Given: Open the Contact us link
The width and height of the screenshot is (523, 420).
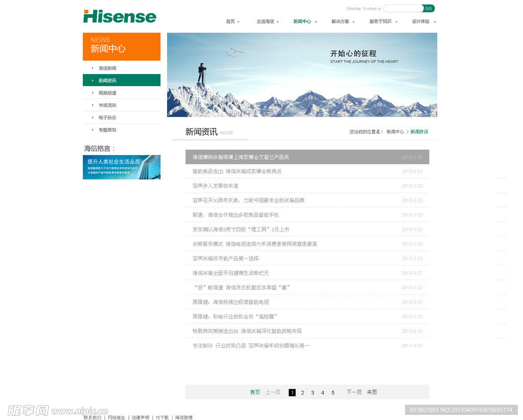Looking at the screenshot, I should (x=372, y=9).
